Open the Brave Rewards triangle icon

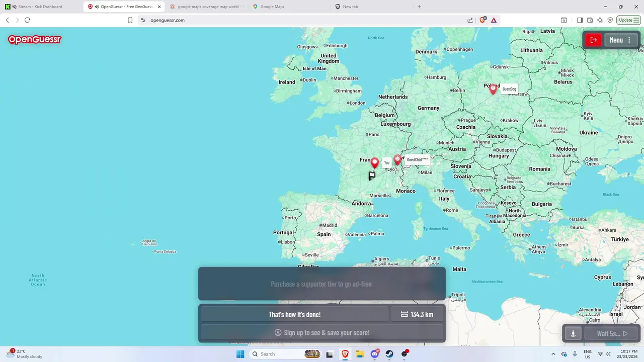click(x=494, y=20)
